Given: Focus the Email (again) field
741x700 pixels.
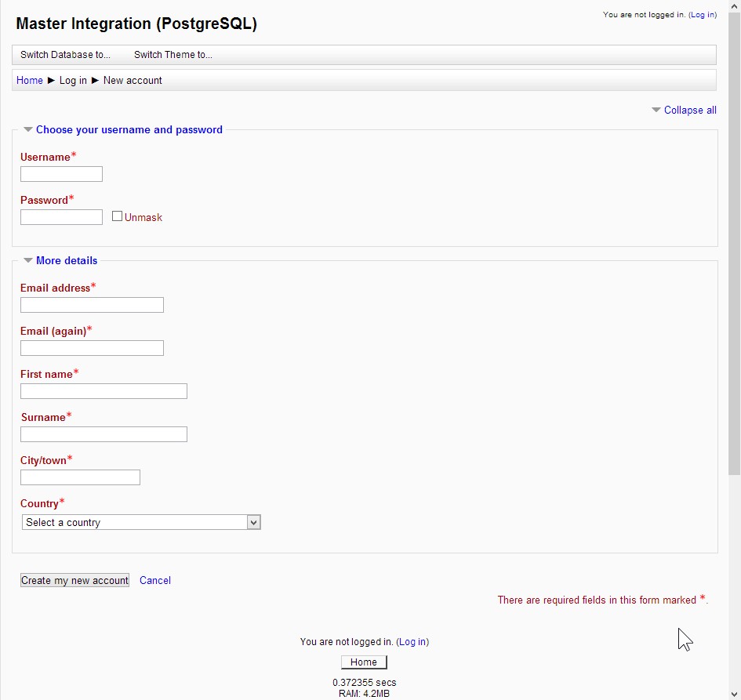Looking at the screenshot, I should [93, 348].
